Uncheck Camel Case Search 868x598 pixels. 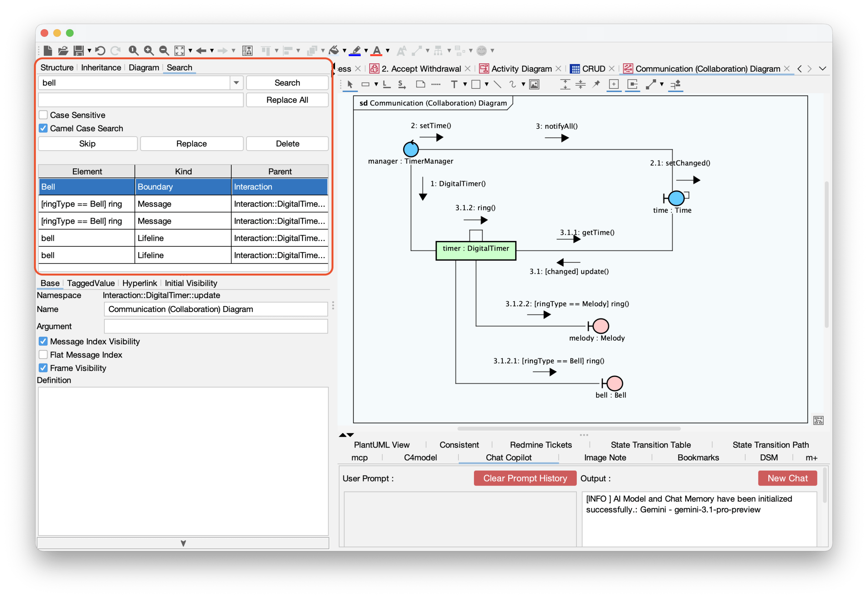[x=43, y=128]
